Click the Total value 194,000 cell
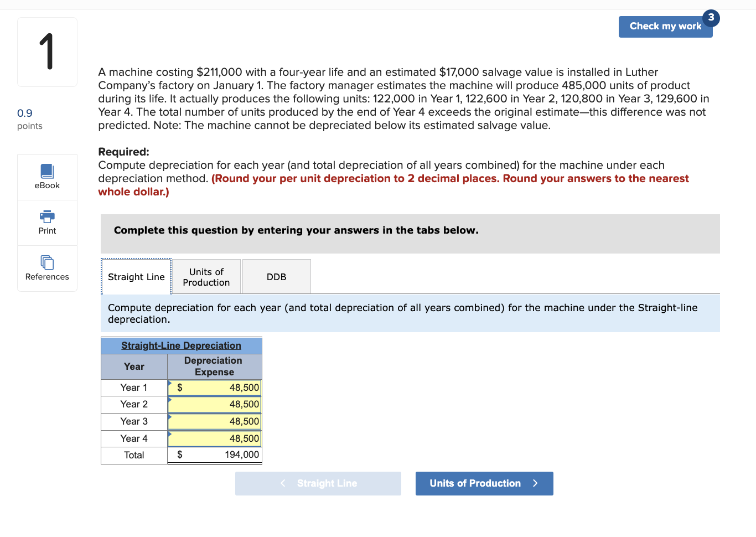Viewport: 756px width, 537px height. 214,455
